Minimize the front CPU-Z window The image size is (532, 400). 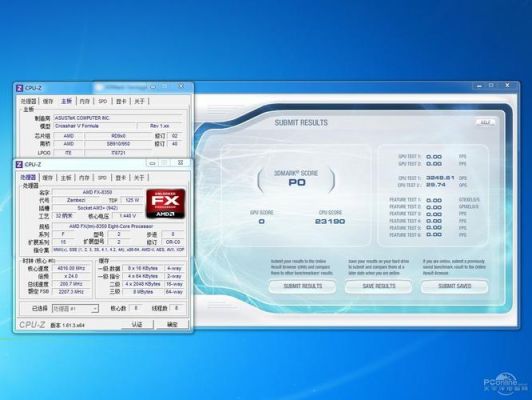tap(152, 164)
